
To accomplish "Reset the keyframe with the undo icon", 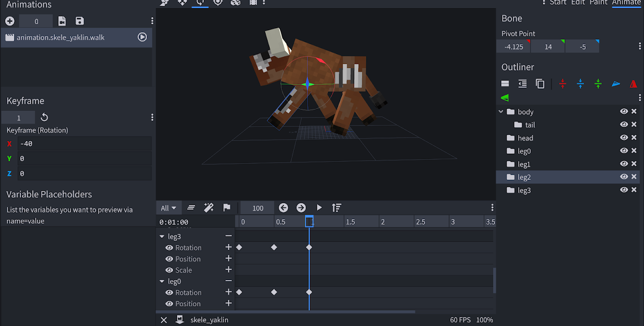I will tap(44, 117).
